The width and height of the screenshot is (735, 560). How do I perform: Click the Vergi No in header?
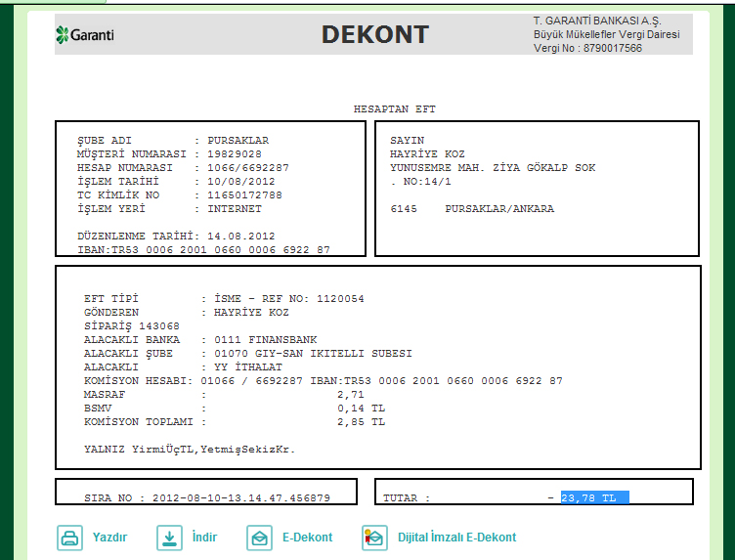[x=587, y=48]
